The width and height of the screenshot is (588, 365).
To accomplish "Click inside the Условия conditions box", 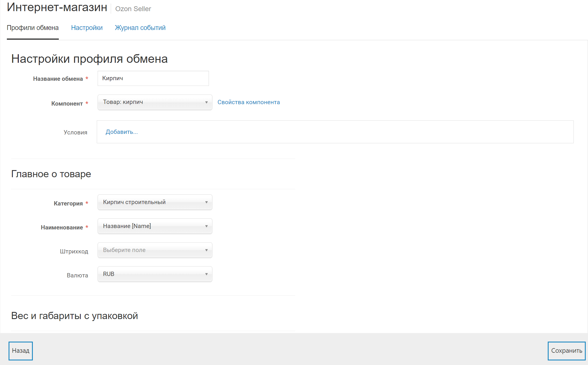I will tap(343, 132).
